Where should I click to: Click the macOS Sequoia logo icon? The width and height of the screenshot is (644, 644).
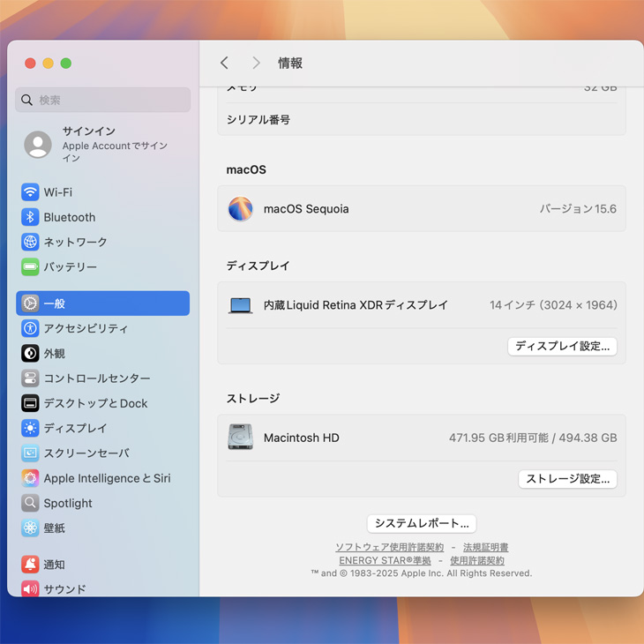coord(240,209)
